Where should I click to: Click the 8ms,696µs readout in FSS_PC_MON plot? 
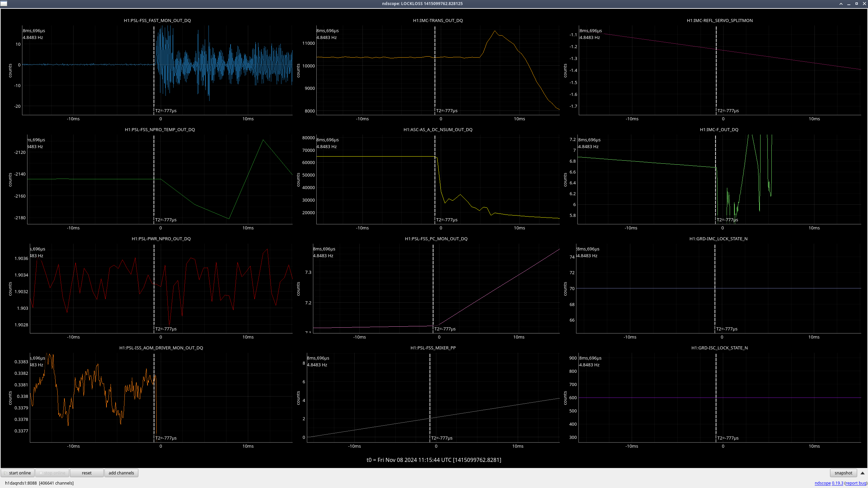[324, 249]
